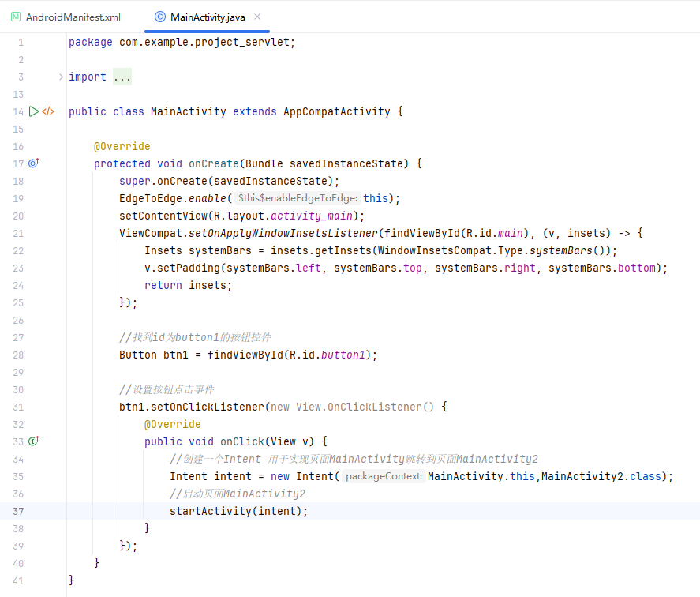Click super.onCreate(savedInstanceState) statement
Viewport: 700px width, 597px height.
tap(229, 181)
